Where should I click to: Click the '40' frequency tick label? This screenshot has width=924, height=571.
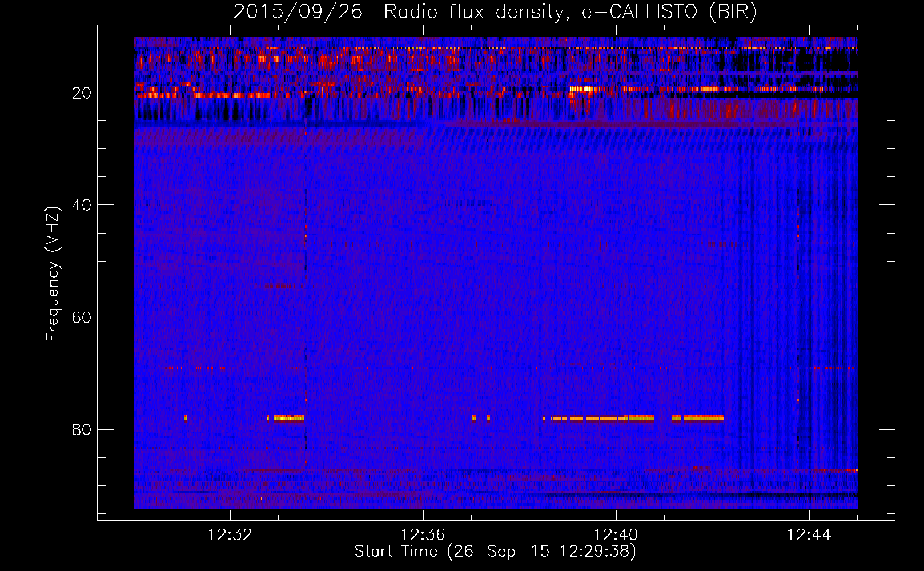point(82,205)
